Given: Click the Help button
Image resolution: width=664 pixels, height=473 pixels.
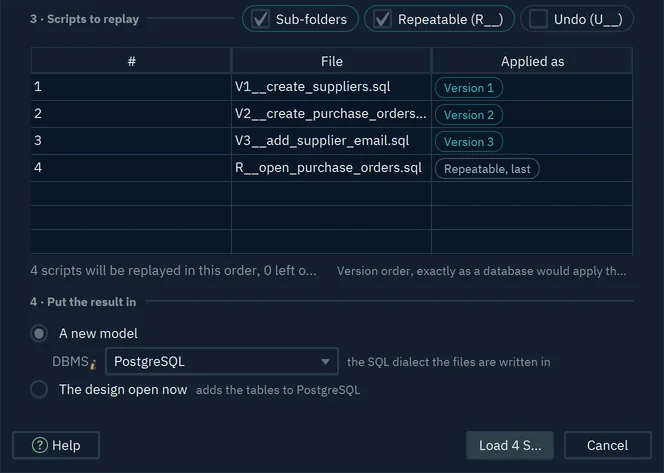Looking at the screenshot, I should click(56, 445).
